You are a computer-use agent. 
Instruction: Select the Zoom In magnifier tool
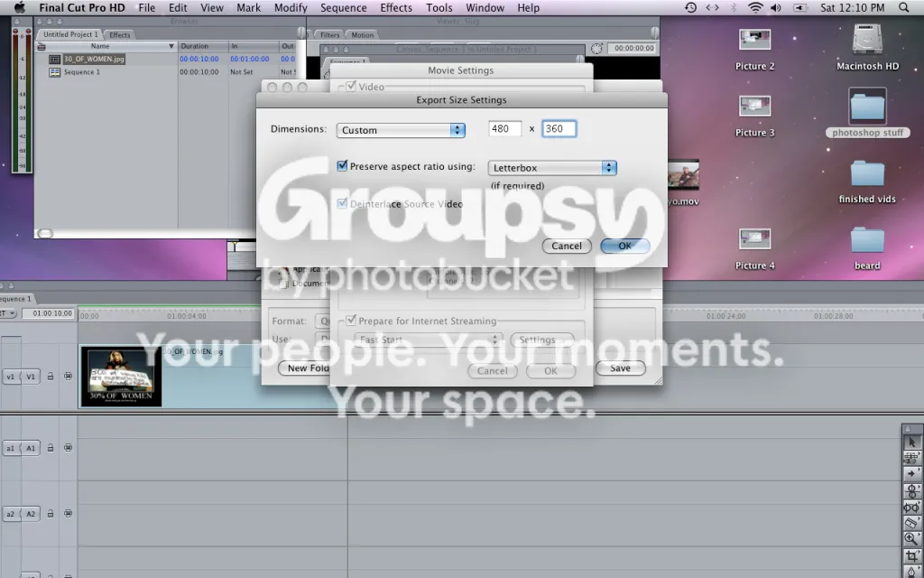(911, 538)
